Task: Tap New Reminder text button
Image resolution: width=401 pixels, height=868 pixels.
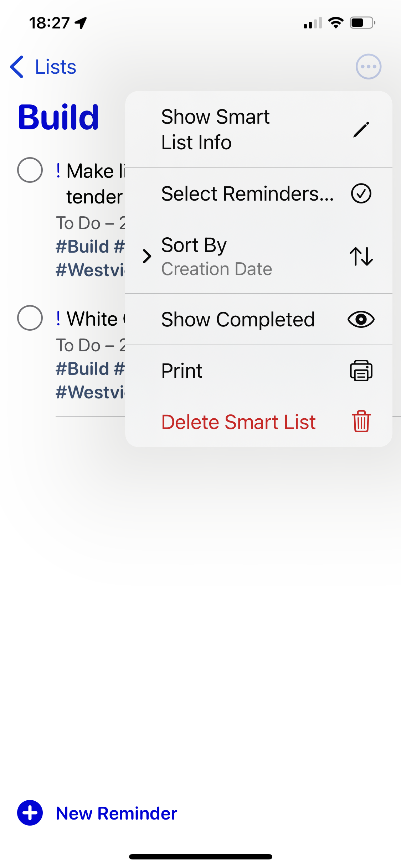Action: (x=116, y=813)
